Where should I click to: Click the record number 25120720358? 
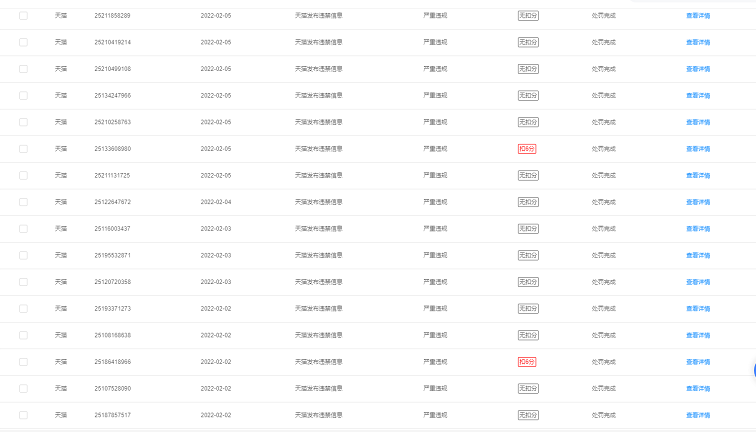coord(112,282)
